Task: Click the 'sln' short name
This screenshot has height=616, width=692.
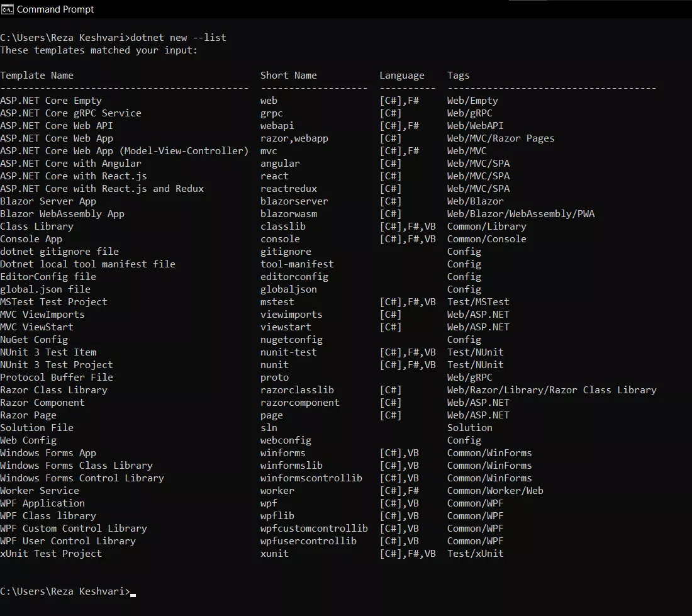Action: pos(269,428)
